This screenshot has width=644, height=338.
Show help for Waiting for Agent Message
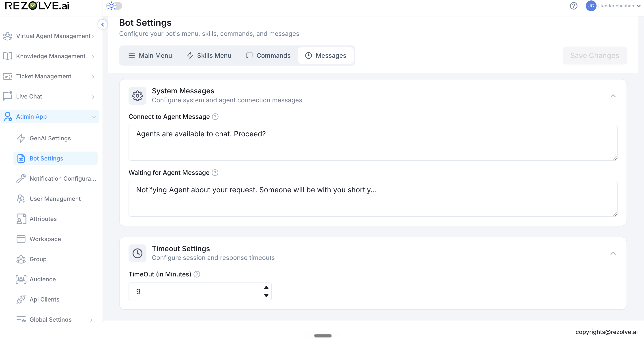click(x=215, y=173)
